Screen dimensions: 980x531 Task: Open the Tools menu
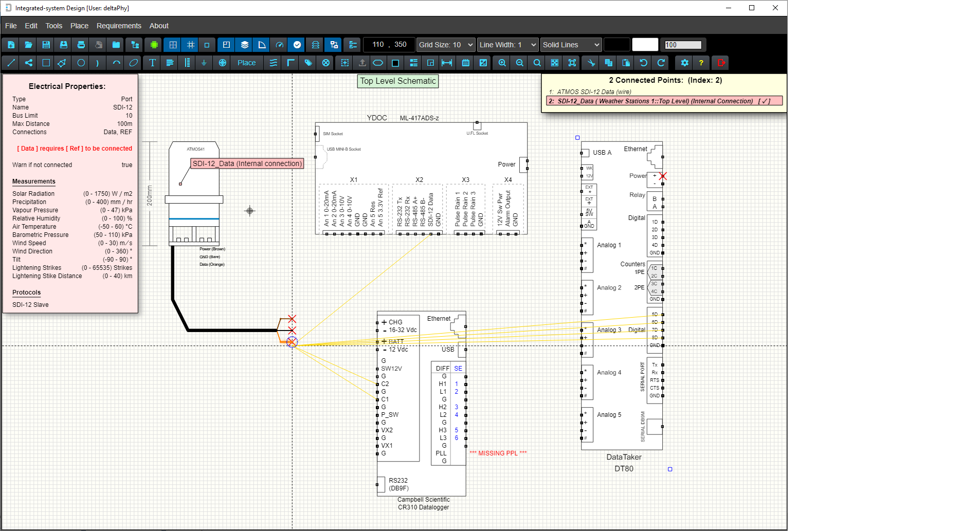pyautogui.click(x=53, y=26)
